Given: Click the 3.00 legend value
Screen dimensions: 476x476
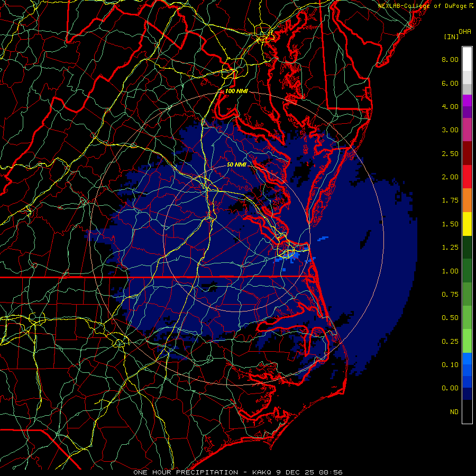Looking at the screenshot, I should [x=450, y=130].
